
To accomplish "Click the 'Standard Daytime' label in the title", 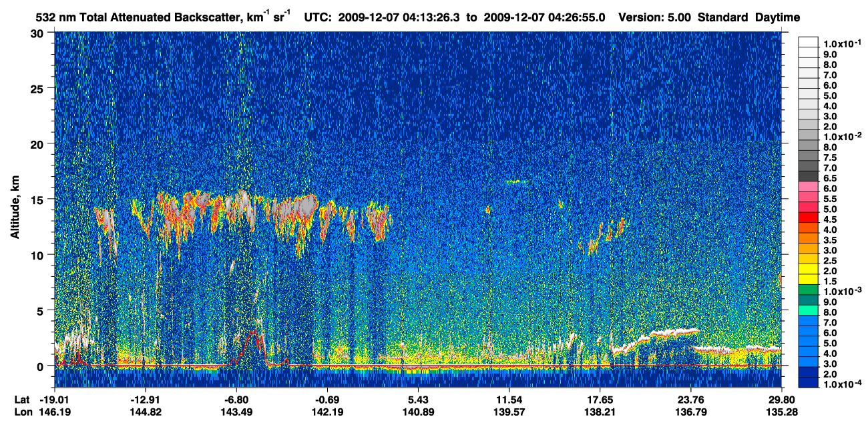I will [x=748, y=17].
